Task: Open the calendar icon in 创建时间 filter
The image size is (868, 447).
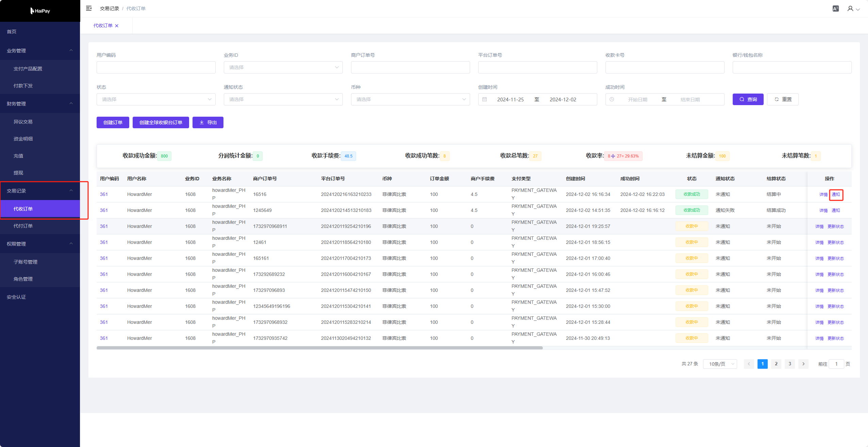Action: (485, 99)
